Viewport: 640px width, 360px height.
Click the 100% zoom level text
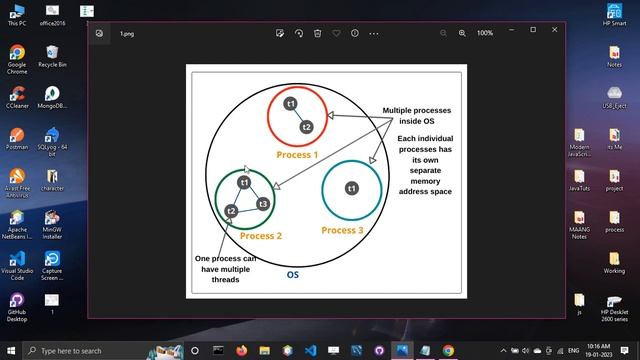[x=485, y=33]
